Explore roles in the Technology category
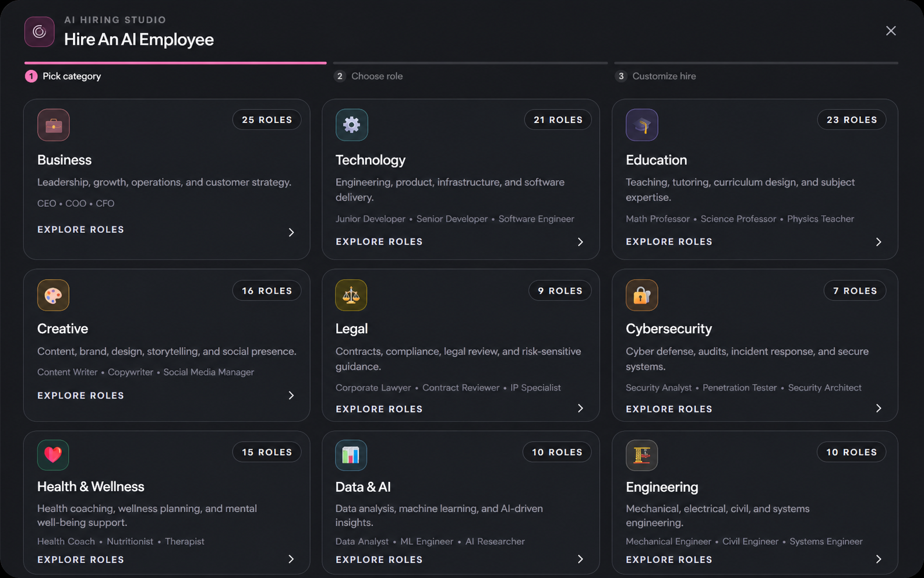 (379, 242)
